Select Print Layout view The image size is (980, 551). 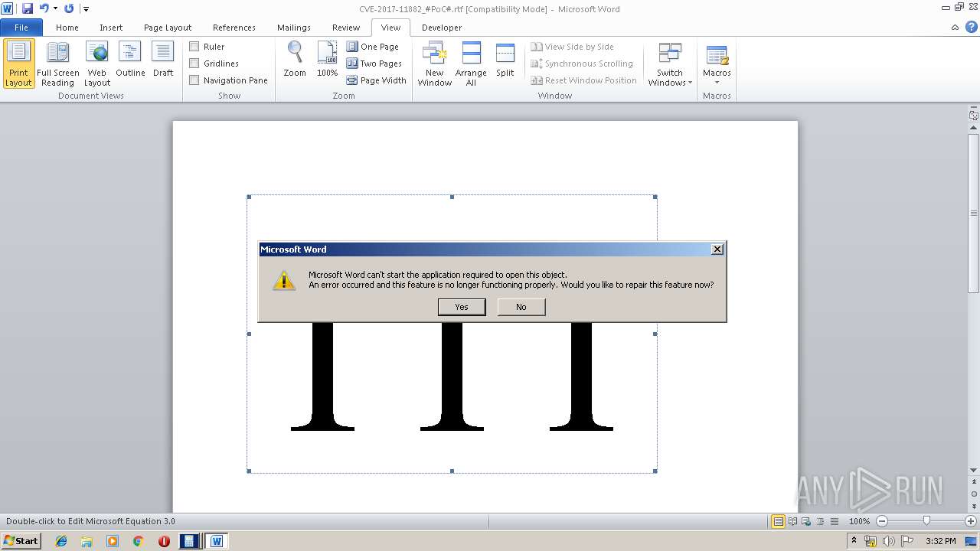click(x=18, y=64)
